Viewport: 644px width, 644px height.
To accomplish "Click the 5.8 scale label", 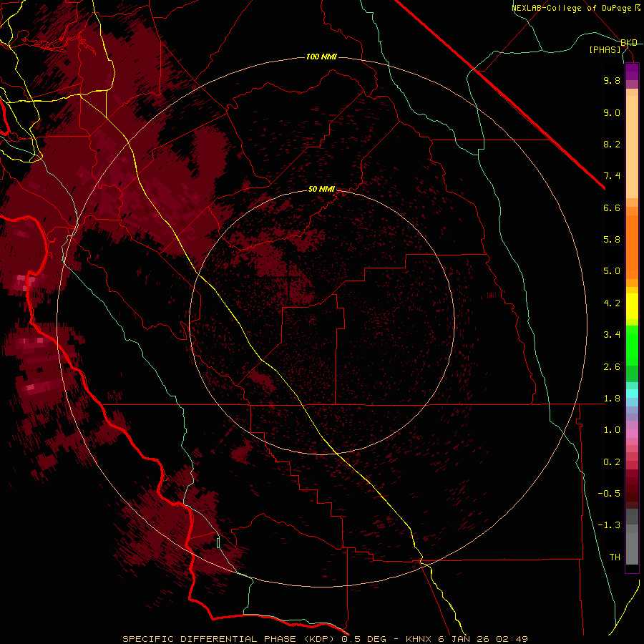I will (612, 240).
